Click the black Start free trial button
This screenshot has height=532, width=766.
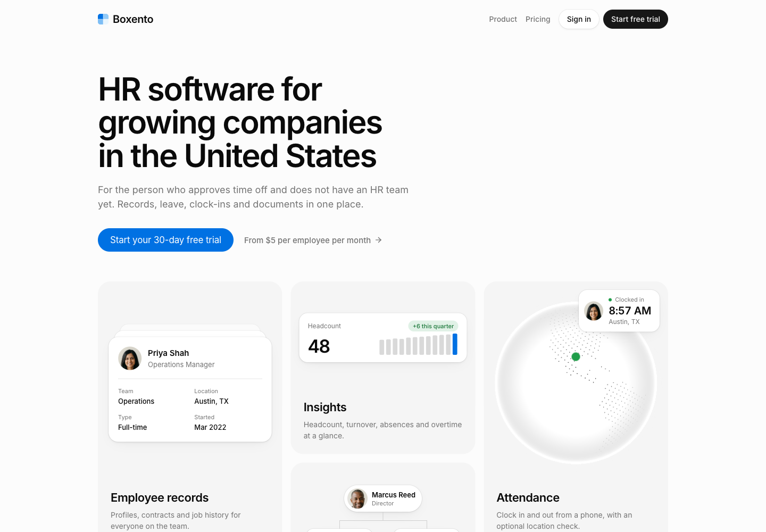(x=636, y=19)
